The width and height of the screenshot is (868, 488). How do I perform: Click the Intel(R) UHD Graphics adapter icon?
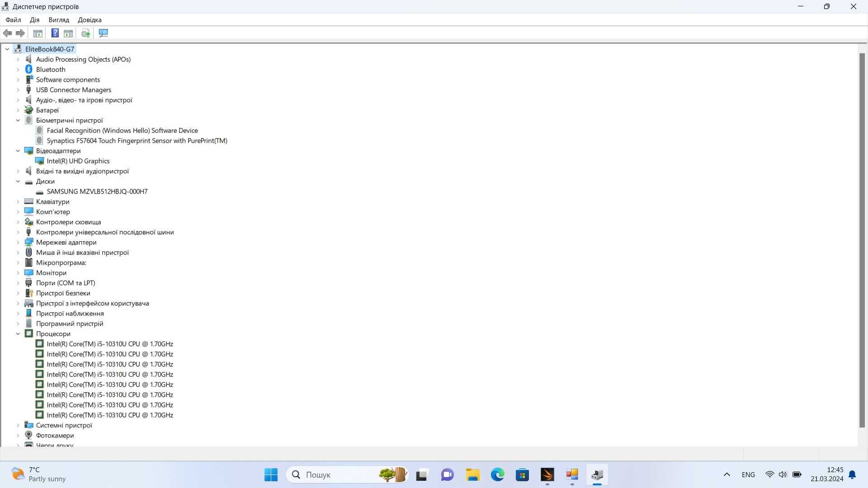[x=39, y=161]
